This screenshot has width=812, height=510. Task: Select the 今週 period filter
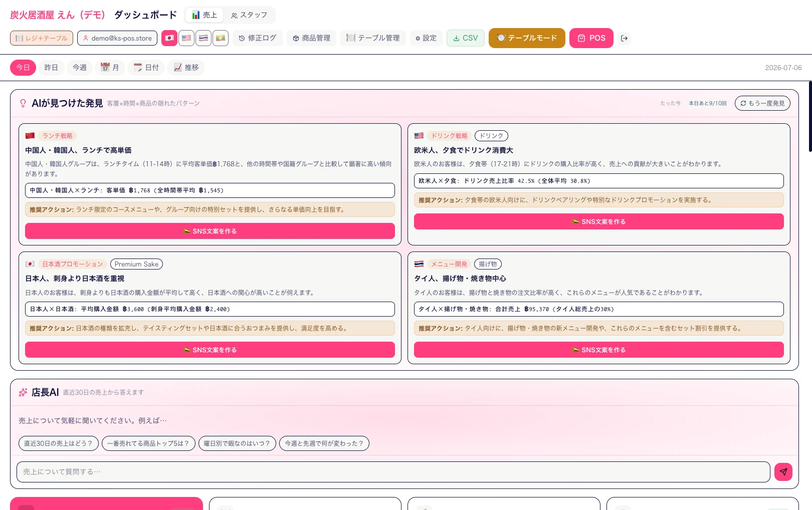[80, 68]
